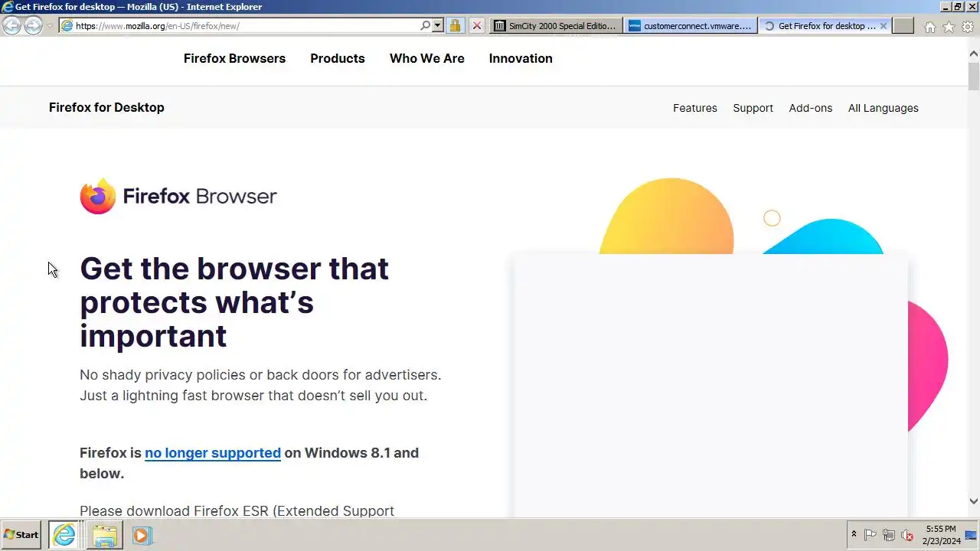Click the Back navigation arrow
The height and width of the screenshot is (551, 980).
coord(11,25)
